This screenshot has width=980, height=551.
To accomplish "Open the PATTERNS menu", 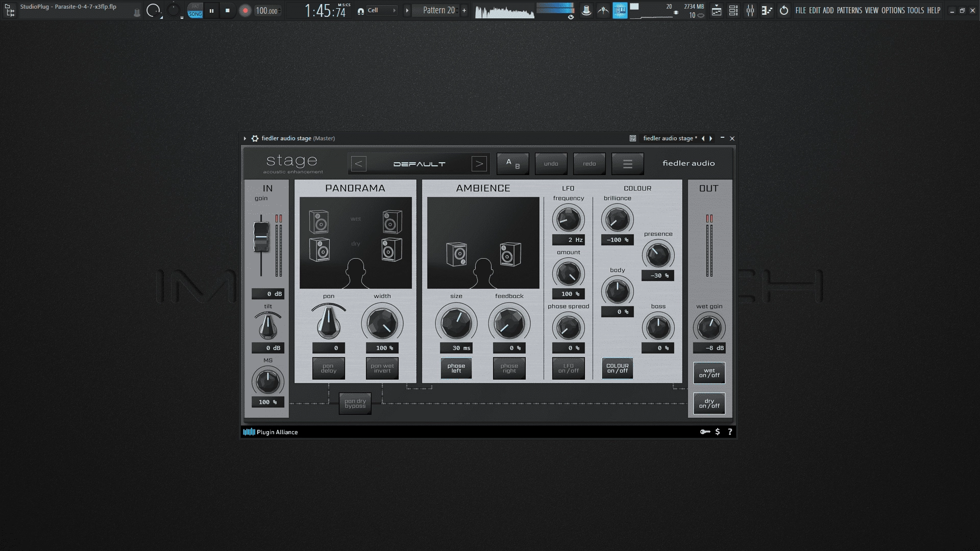I will click(x=849, y=10).
